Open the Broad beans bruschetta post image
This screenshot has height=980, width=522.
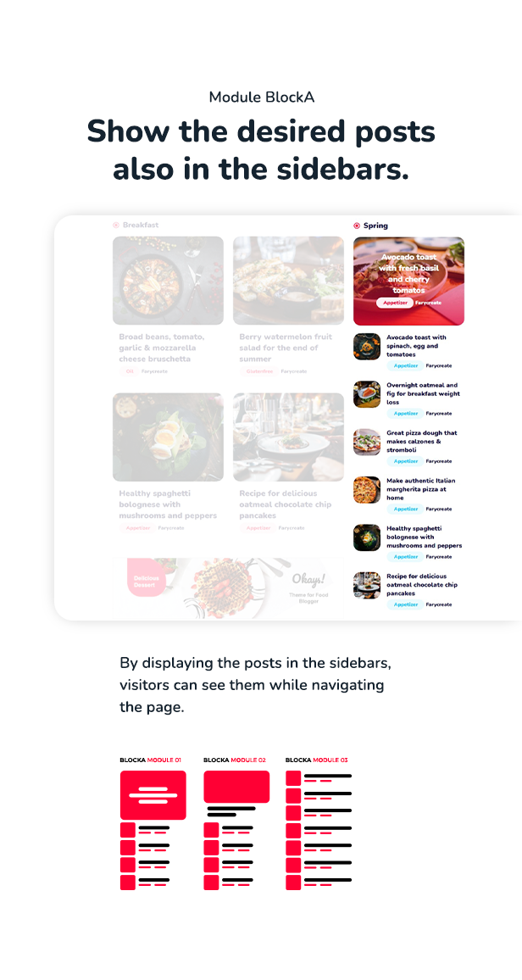(x=168, y=281)
